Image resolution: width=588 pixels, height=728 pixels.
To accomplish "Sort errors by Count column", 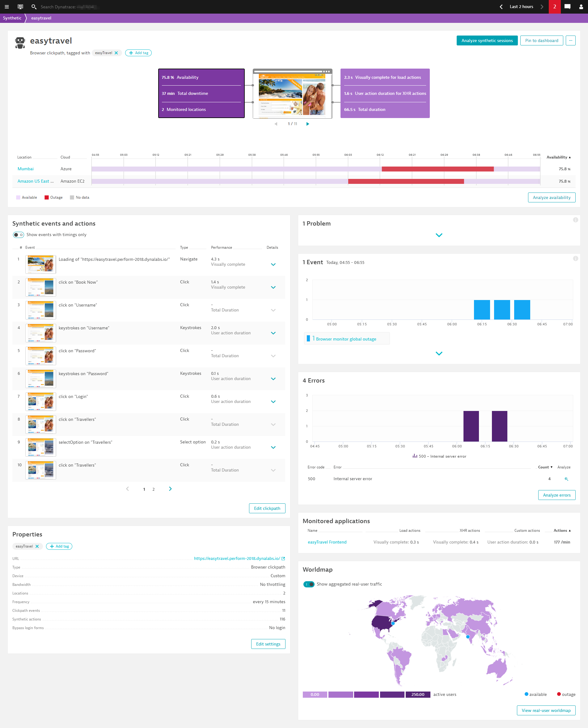I will (545, 467).
